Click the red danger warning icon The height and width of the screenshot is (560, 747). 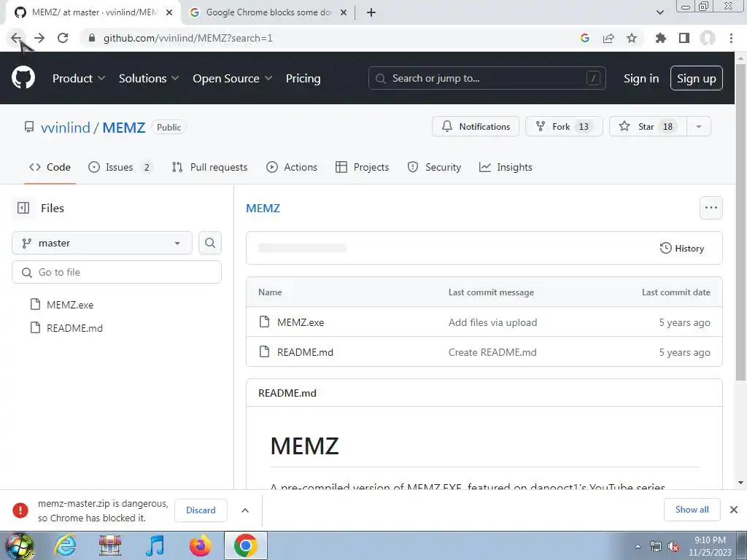click(20, 510)
